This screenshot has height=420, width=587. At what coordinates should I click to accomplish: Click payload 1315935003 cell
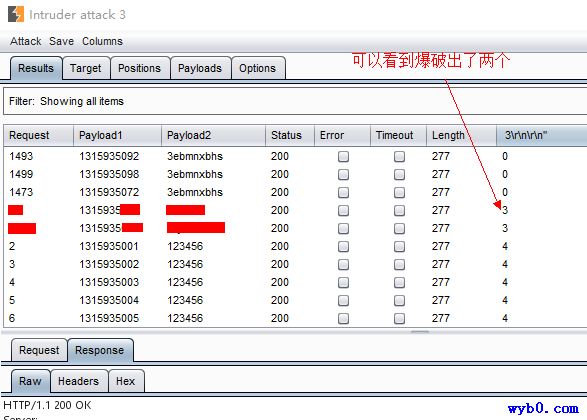tap(109, 282)
